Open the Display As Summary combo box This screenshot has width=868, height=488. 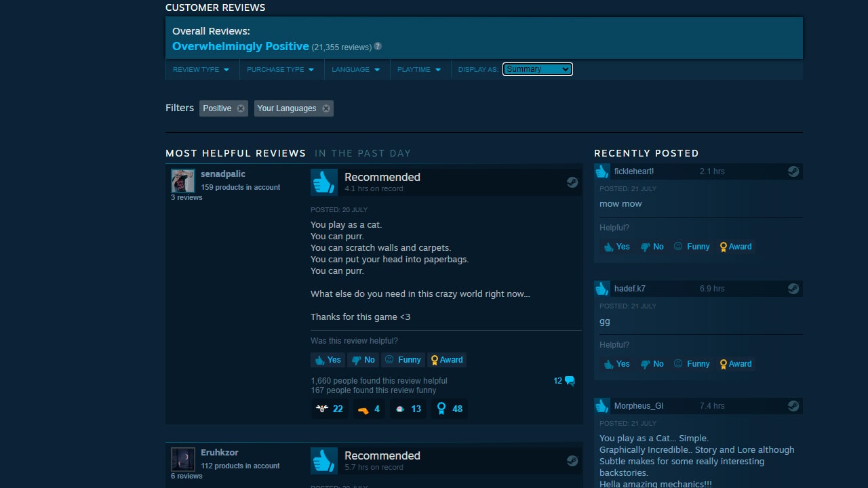click(x=537, y=69)
